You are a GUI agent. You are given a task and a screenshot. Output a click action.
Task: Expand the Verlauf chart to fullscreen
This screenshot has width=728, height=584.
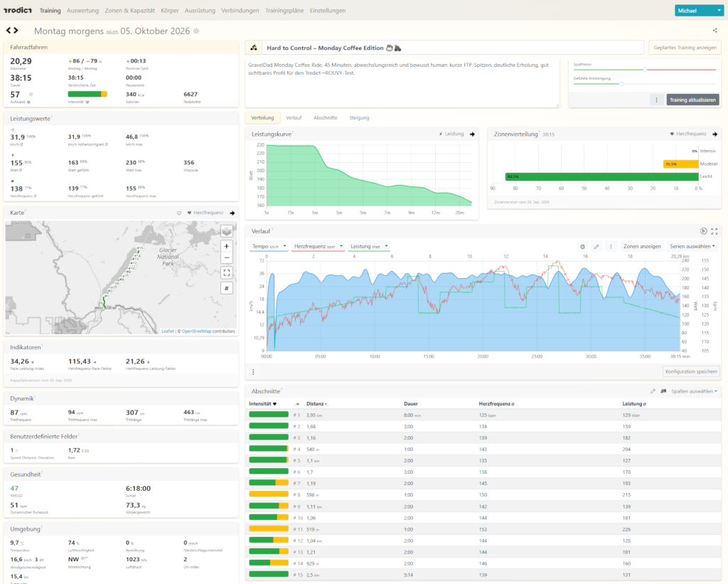(714, 231)
